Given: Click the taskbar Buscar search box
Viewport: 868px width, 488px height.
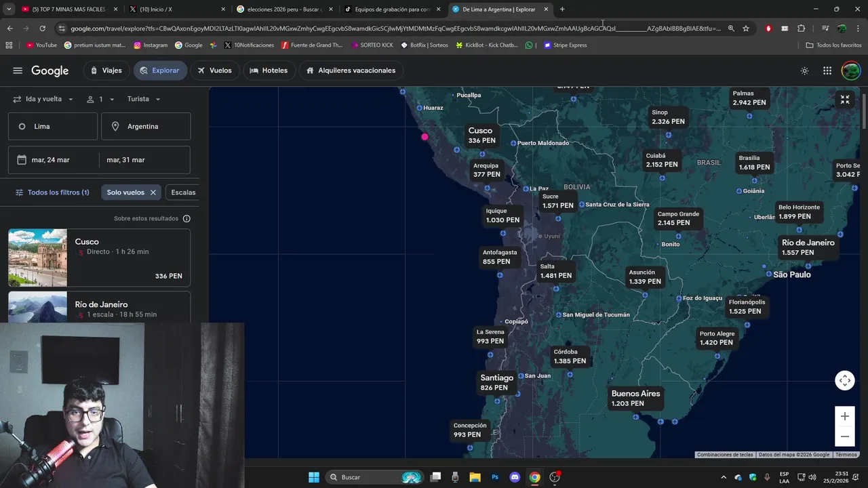Looking at the screenshot, I should pyautogui.click(x=374, y=477).
